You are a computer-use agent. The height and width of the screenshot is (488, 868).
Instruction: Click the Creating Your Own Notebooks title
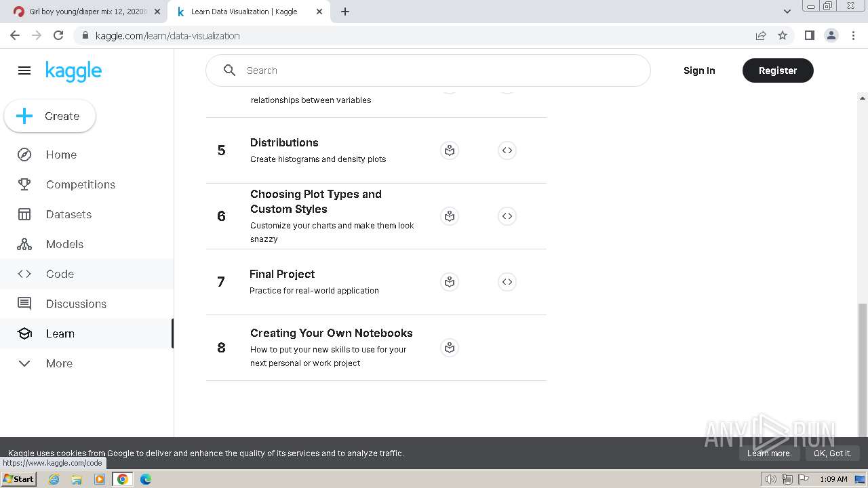pyautogui.click(x=332, y=333)
